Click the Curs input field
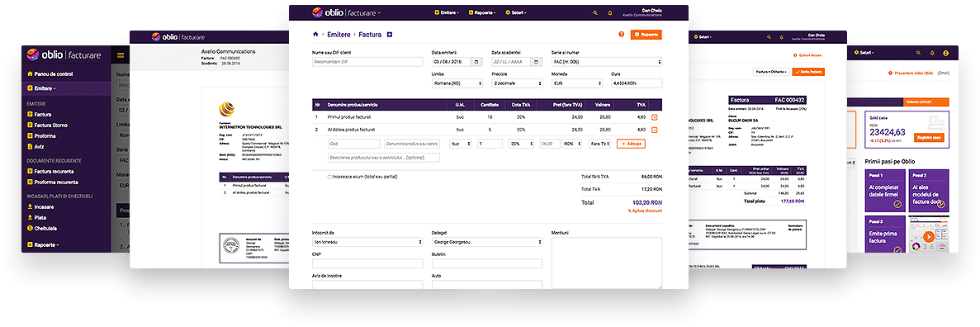The image size is (980, 327). (x=637, y=83)
